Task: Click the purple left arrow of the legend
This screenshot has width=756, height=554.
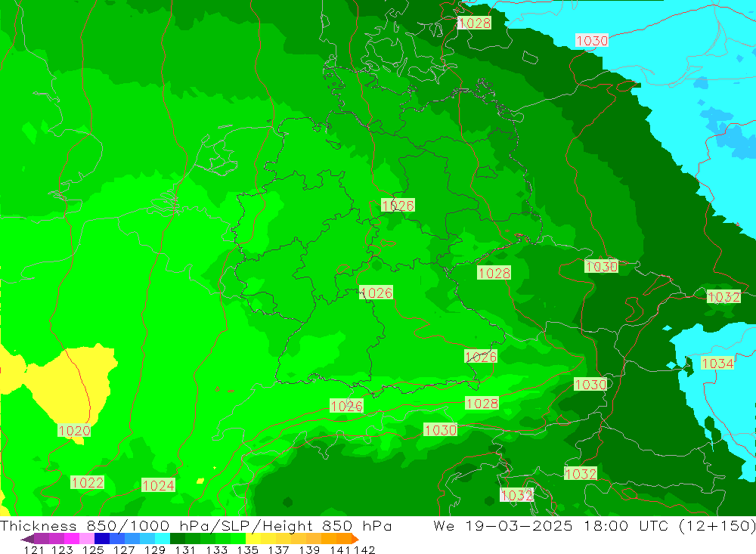Action: [x=27, y=539]
